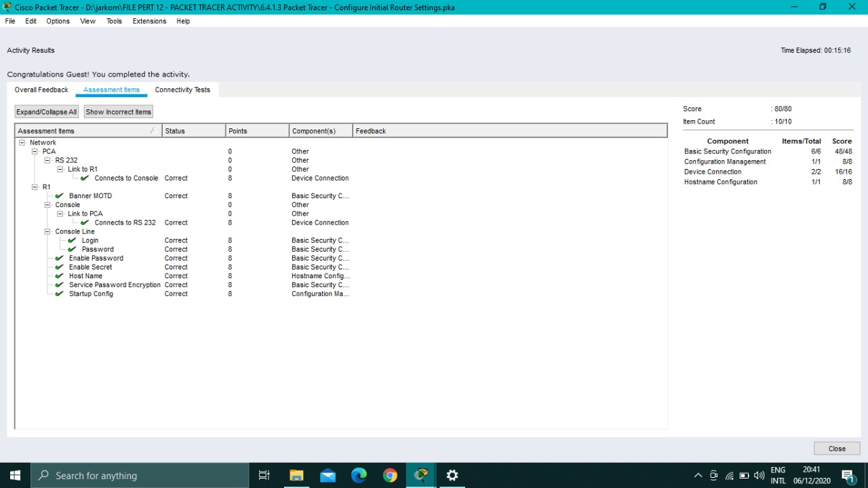The width and height of the screenshot is (868, 488).
Task: Collapse the Console tree node
Action: tap(48, 204)
